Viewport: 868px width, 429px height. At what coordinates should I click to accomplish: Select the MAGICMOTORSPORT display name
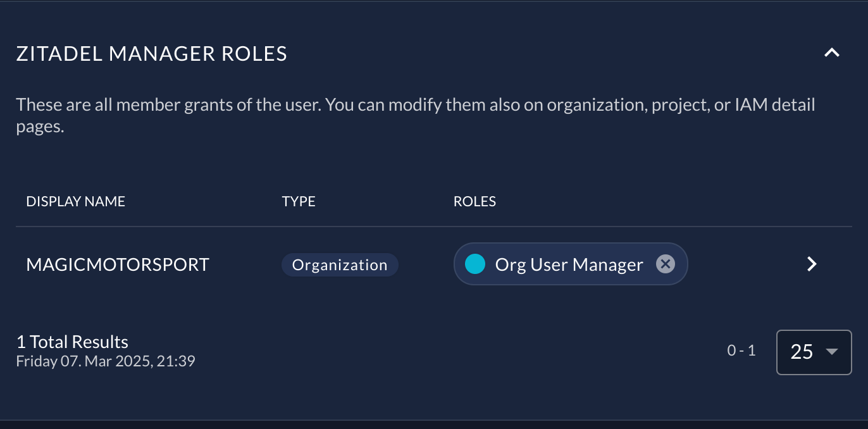point(118,264)
